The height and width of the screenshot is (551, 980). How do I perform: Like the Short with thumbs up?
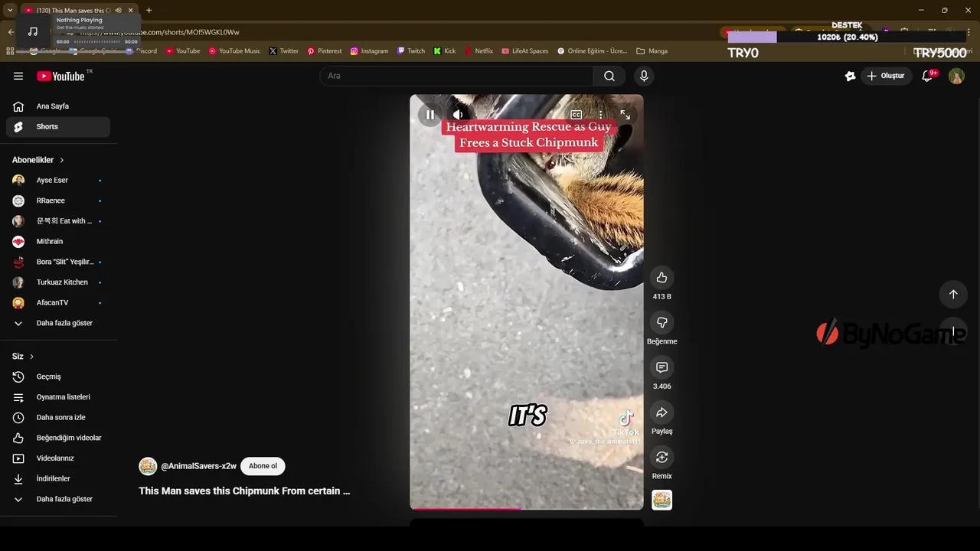(662, 278)
